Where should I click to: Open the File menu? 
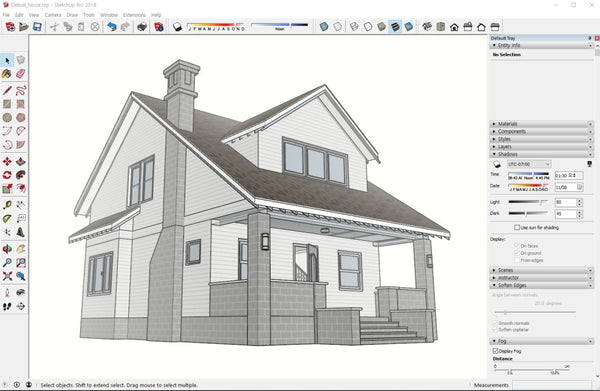[x=6, y=15]
